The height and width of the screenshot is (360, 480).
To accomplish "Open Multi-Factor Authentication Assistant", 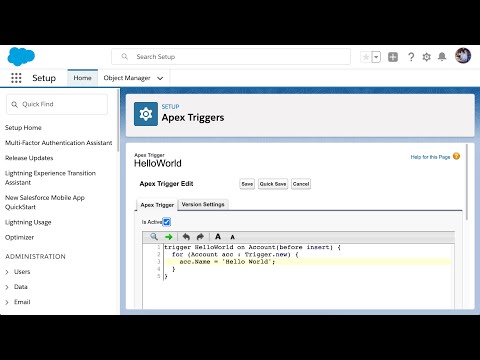I will (59, 143).
